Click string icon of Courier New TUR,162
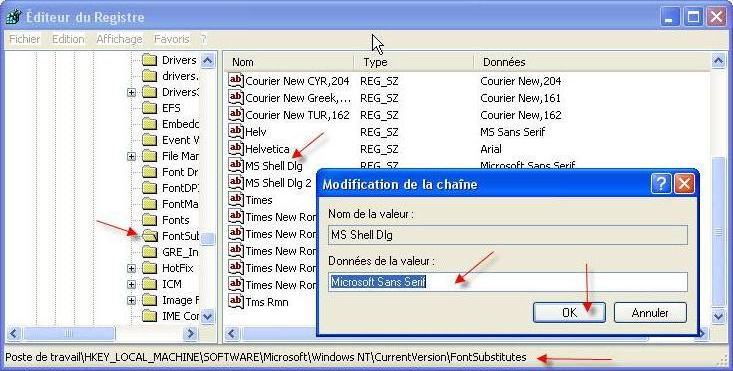 pos(236,114)
